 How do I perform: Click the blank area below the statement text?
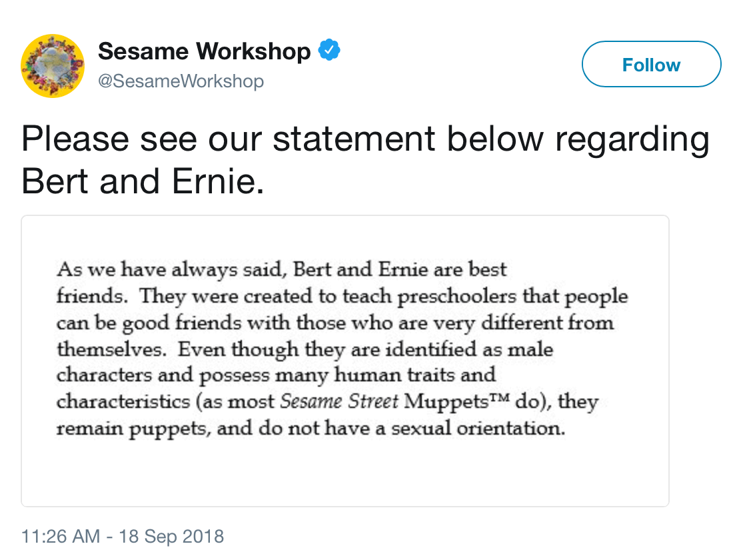(x=345, y=473)
